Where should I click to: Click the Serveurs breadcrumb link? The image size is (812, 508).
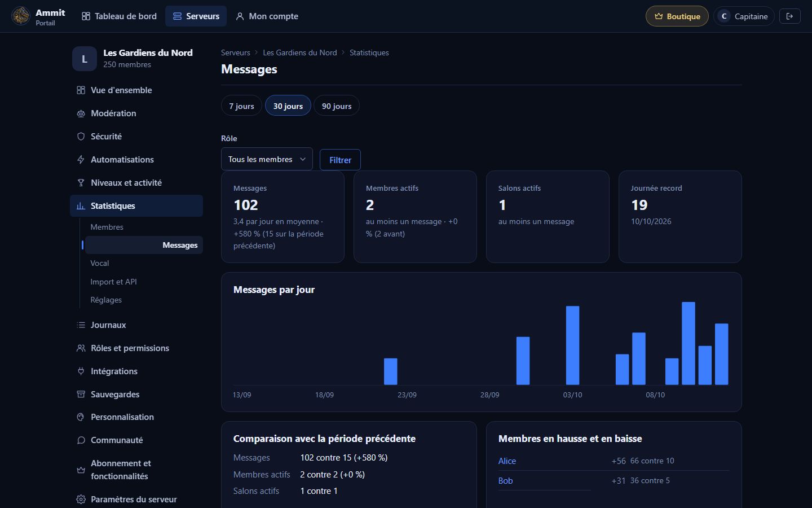(x=235, y=52)
